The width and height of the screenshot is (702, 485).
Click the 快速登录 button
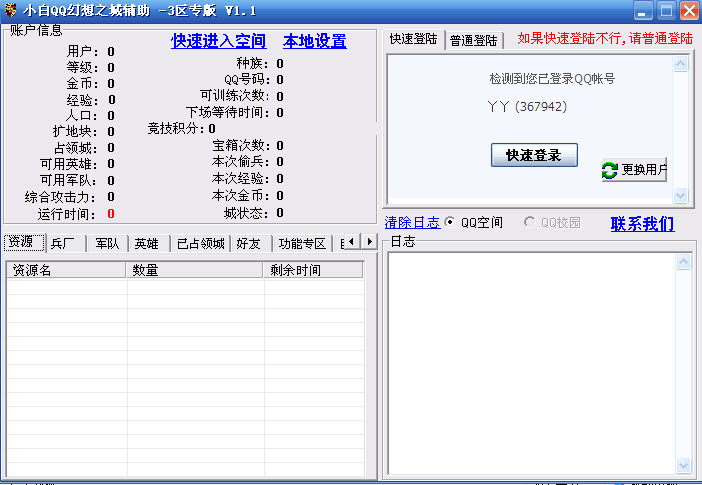[534, 155]
